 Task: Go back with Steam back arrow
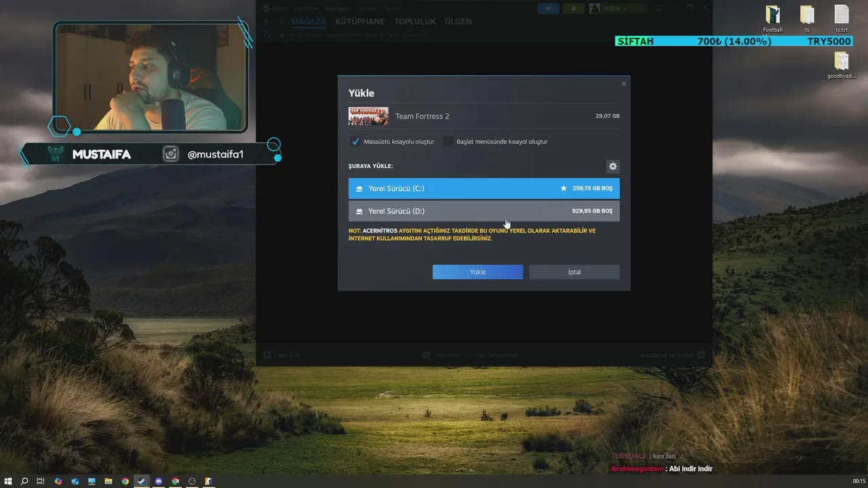click(267, 22)
